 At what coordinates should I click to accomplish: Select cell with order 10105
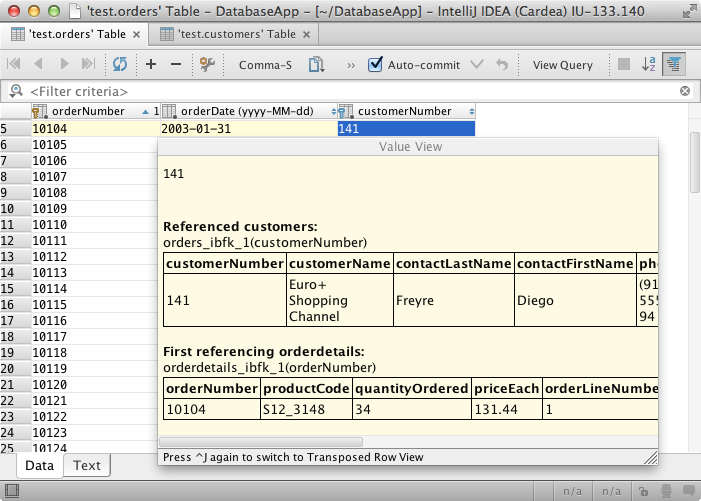click(94, 145)
